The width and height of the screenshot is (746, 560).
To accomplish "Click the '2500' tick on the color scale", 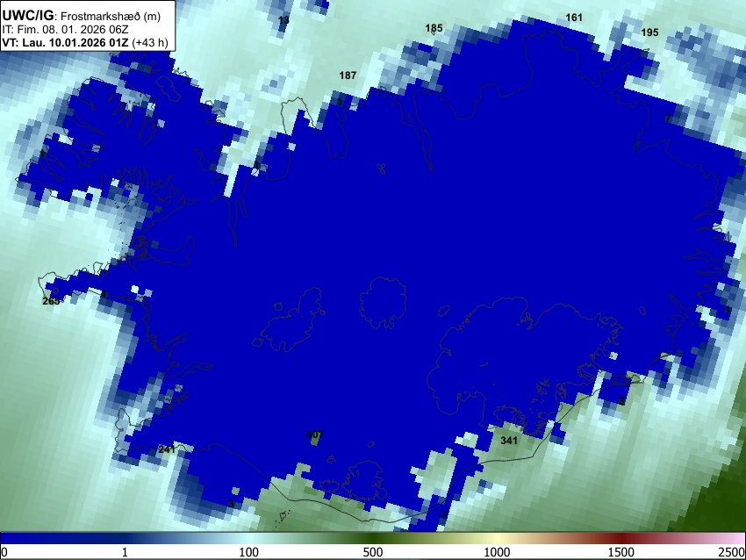I will pos(733,552).
